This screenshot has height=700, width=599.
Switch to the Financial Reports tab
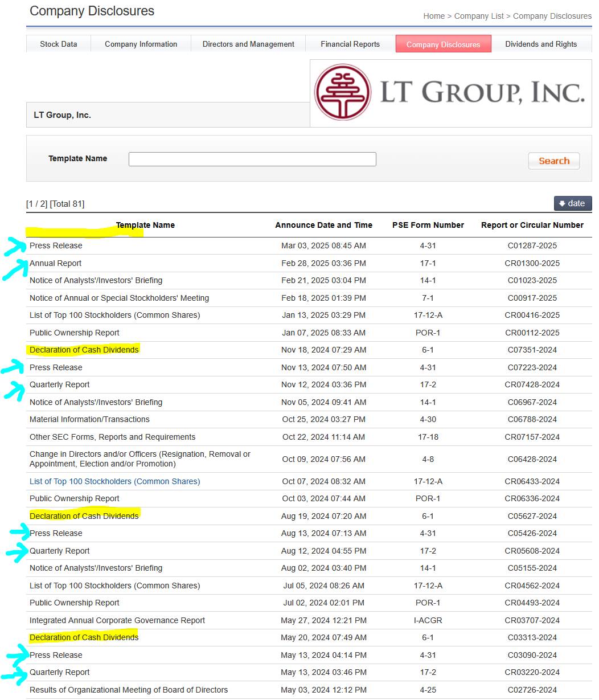[350, 44]
